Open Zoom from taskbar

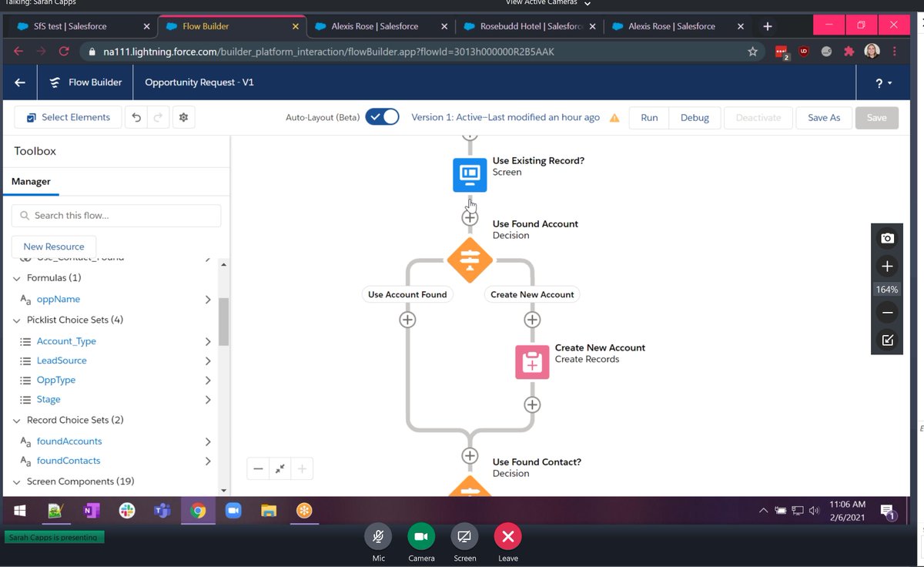(x=233, y=511)
